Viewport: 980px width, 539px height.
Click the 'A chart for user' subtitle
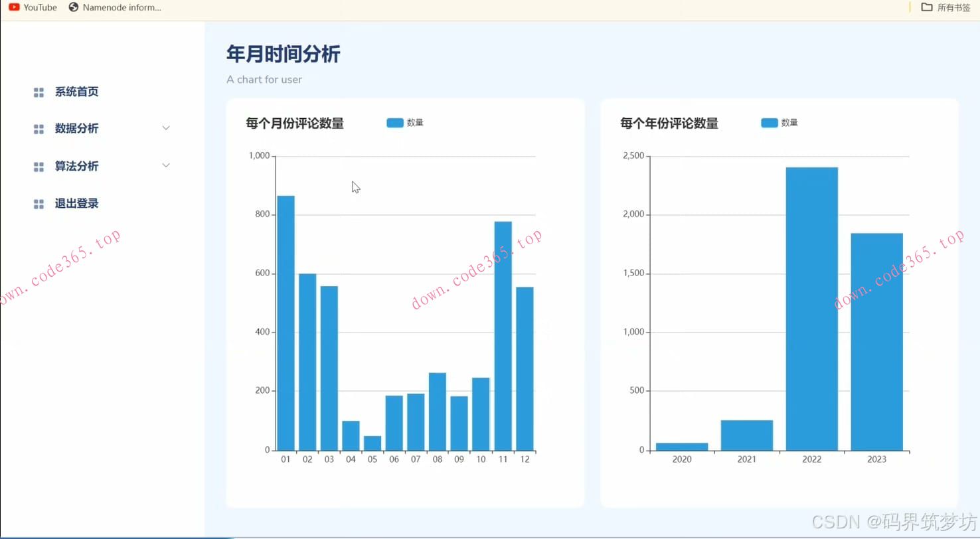coord(264,80)
